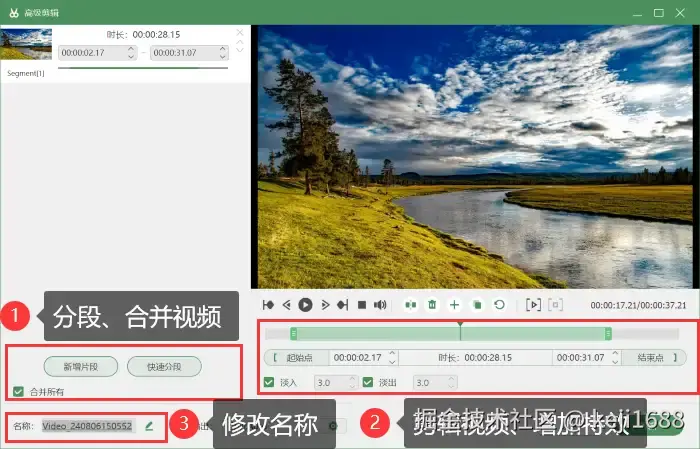Step back to the previous frame
Viewport: 700px width, 449px height.
coord(287,305)
